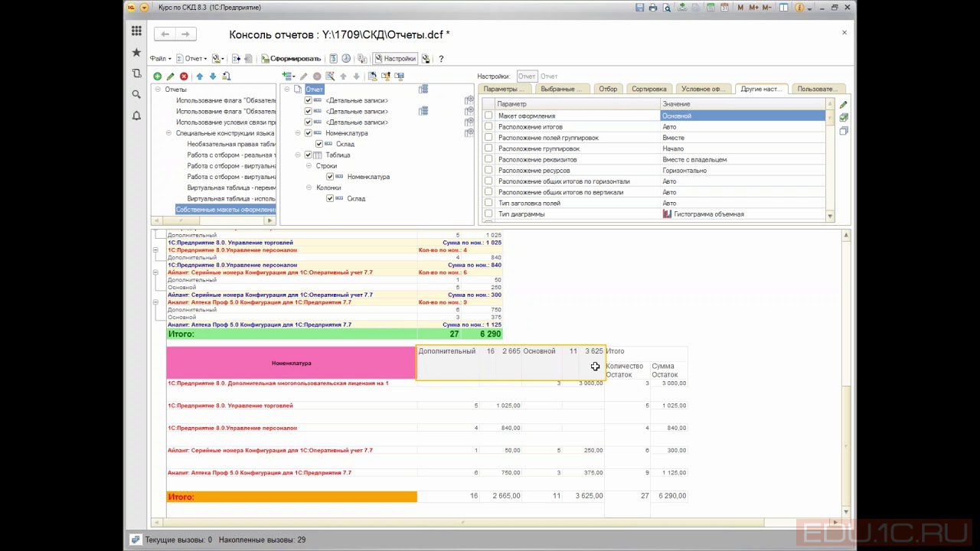
Task: Collapse Специальные конструкции языка node
Action: (168, 133)
